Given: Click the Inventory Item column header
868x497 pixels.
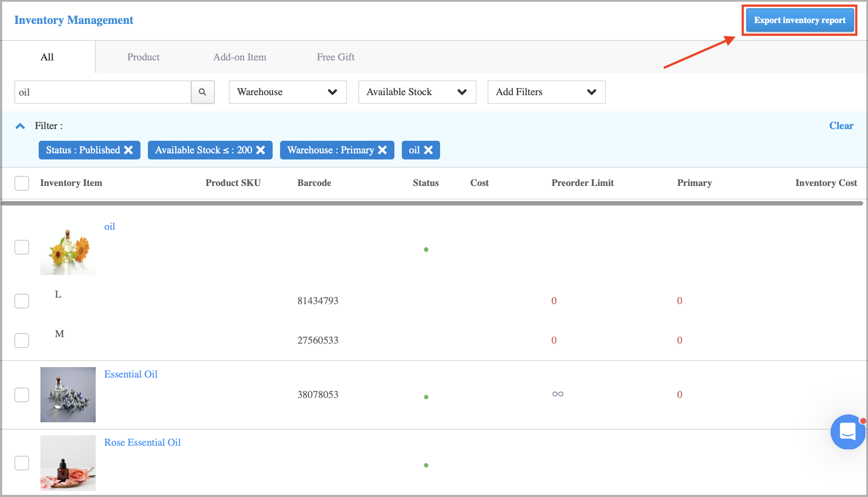Looking at the screenshot, I should (x=71, y=183).
